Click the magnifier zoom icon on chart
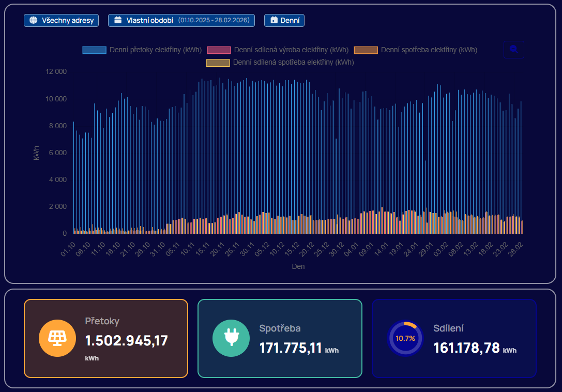Screen dimensions: 562x392 pos(513,49)
